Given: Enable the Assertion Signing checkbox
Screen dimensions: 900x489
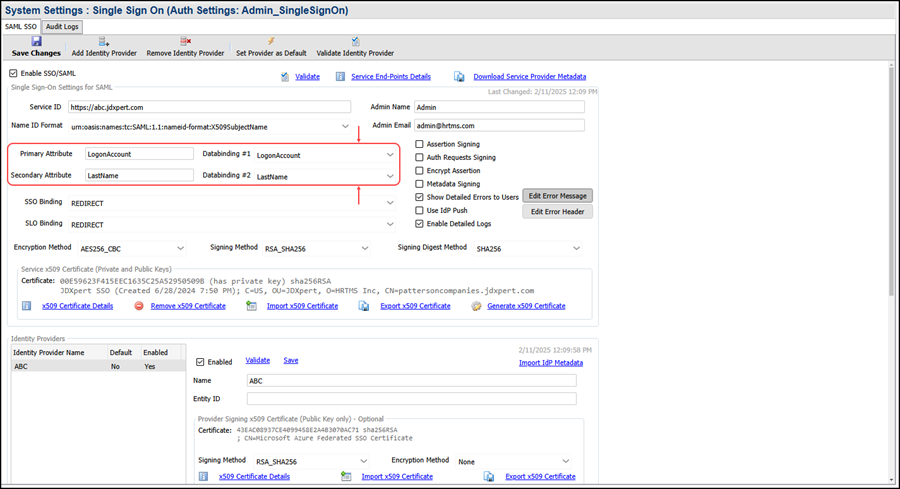Looking at the screenshot, I should click(419, 144).
